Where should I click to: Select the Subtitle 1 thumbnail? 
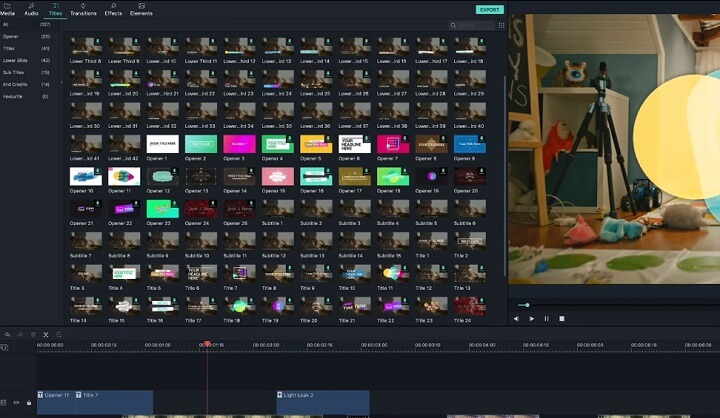[278, 209]
